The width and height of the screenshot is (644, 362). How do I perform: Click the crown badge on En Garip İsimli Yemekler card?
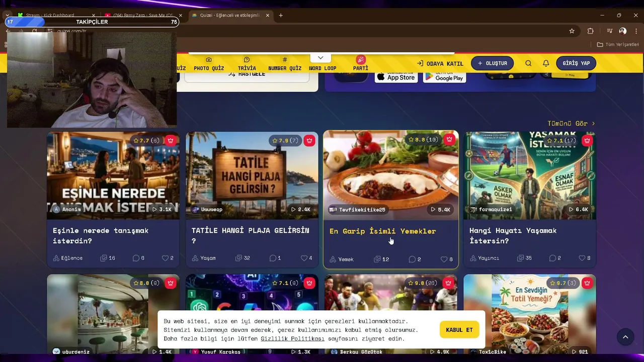point(449,140)
